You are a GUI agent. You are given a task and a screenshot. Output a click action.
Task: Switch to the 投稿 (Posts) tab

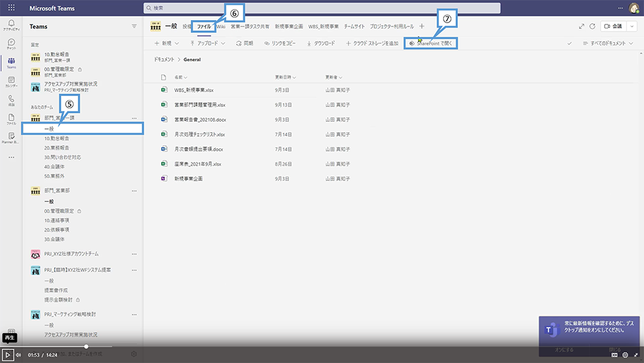pyautogui.click(x=187, y=26)
